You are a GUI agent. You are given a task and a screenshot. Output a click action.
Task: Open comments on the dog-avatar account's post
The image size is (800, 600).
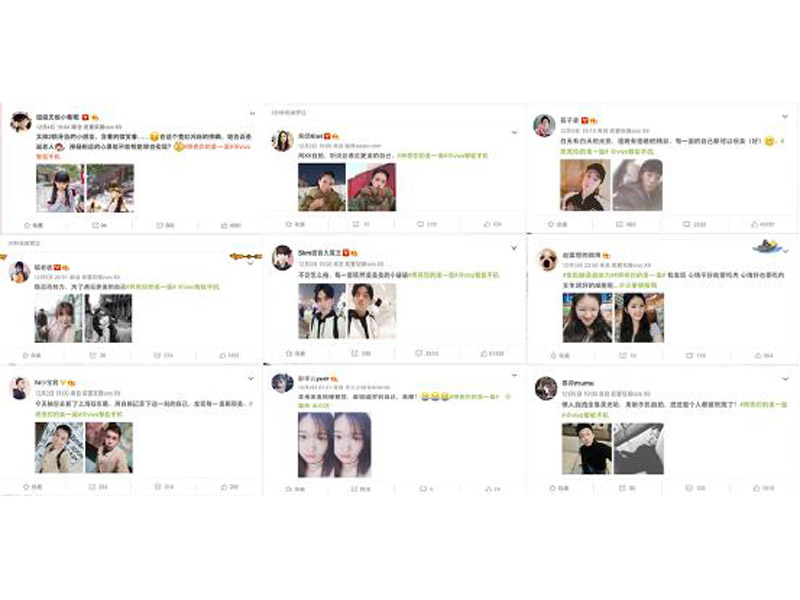tap(694, 355)
